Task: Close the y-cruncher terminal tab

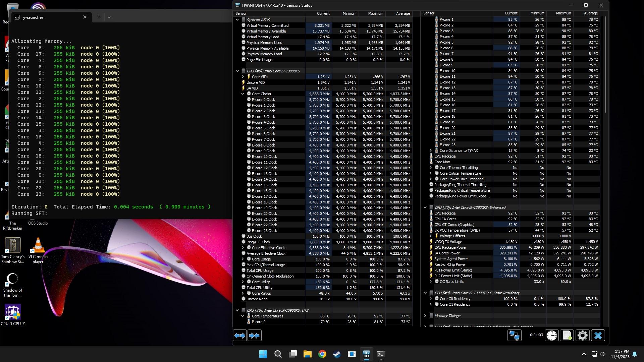Action: 85,17
